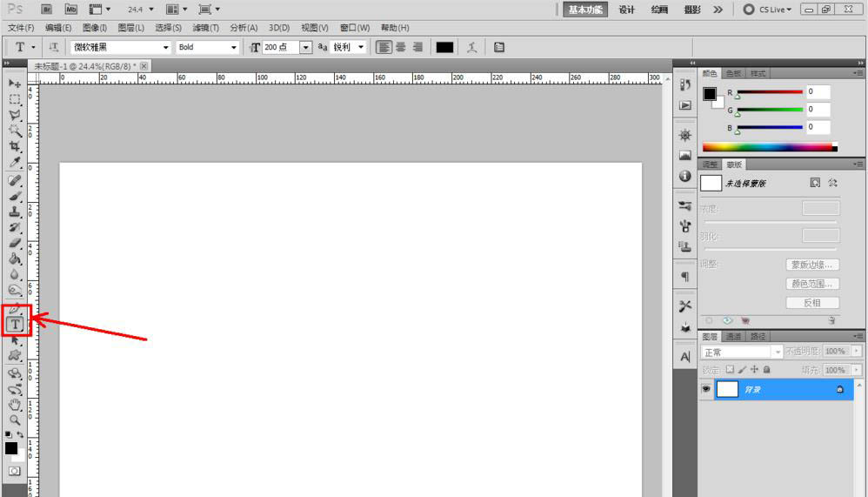The image size is (868, 497).
Task: Select the Dodge tool
Action: click(x=15, y=290)
